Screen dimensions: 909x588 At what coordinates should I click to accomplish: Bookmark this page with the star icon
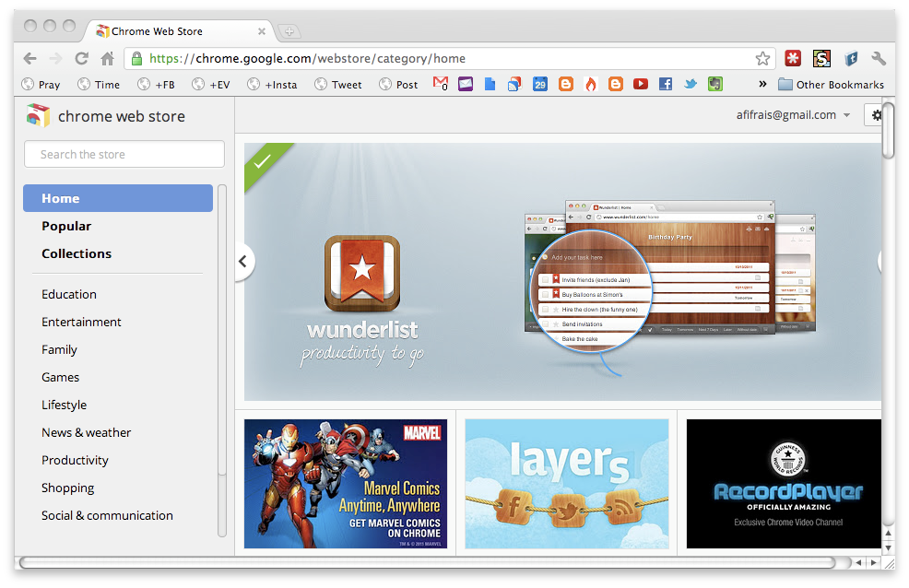click(762, 58)
